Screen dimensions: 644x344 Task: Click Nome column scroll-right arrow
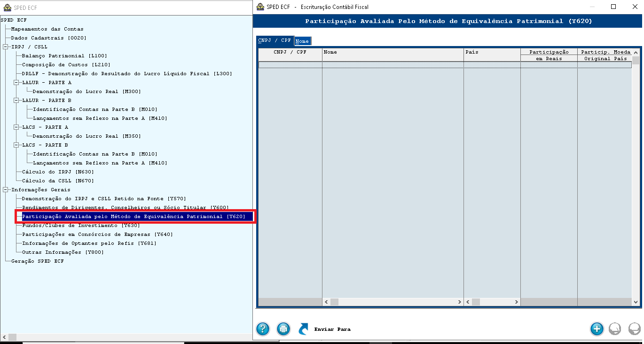[x=460, y=302]
